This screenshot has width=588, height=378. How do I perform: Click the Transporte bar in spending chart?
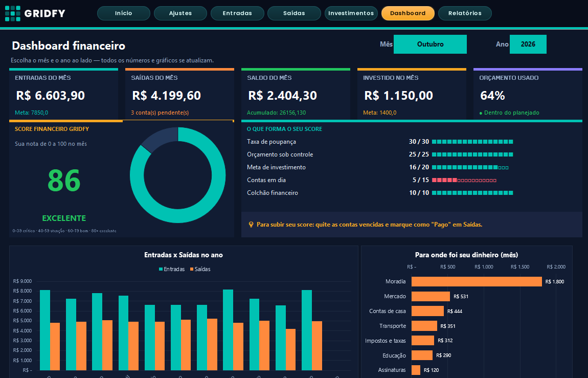click(424, 326)
